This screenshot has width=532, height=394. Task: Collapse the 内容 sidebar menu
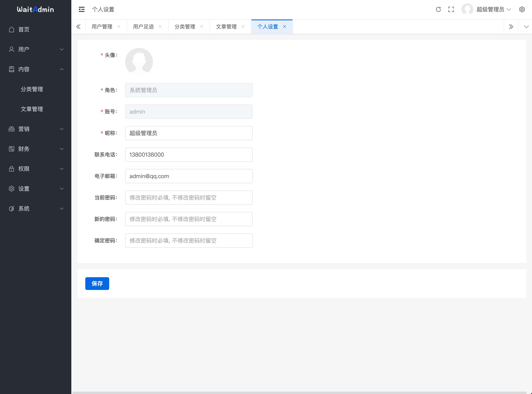[x=36, y=69]
